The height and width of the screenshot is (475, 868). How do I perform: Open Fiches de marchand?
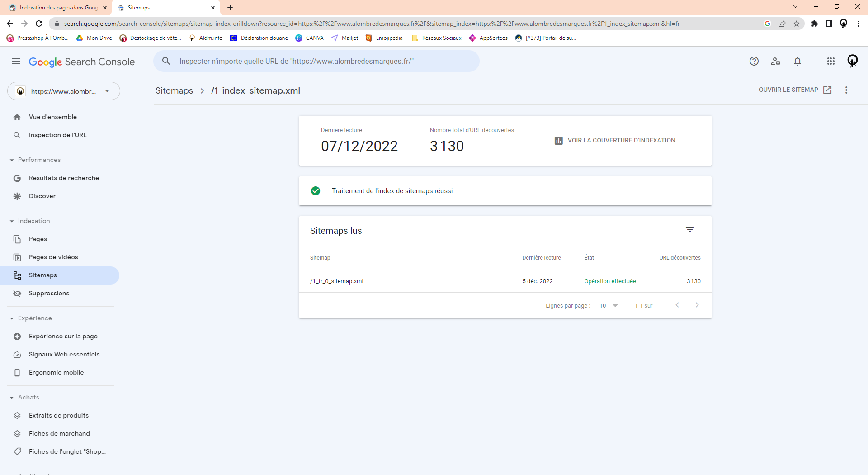tap(60, 434)
